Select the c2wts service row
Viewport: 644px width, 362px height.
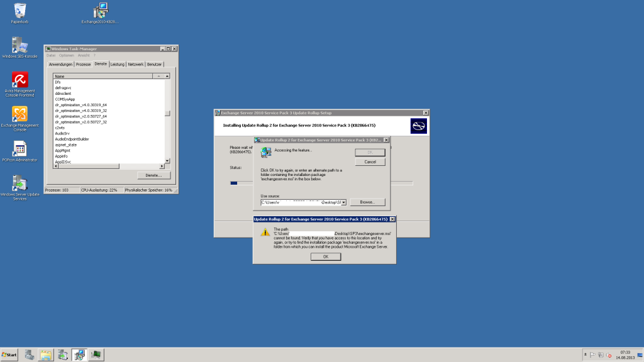pos(109,128)
